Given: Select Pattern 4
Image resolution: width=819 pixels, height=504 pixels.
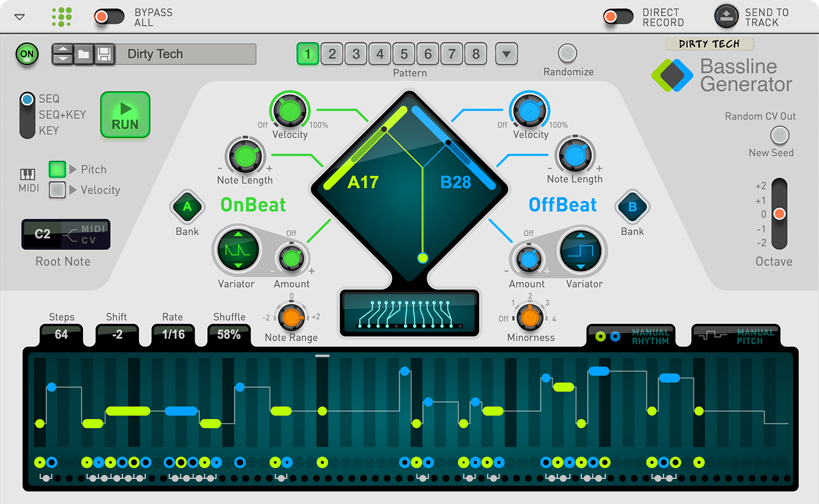Looking at the screenshot, I should point(380,54).
